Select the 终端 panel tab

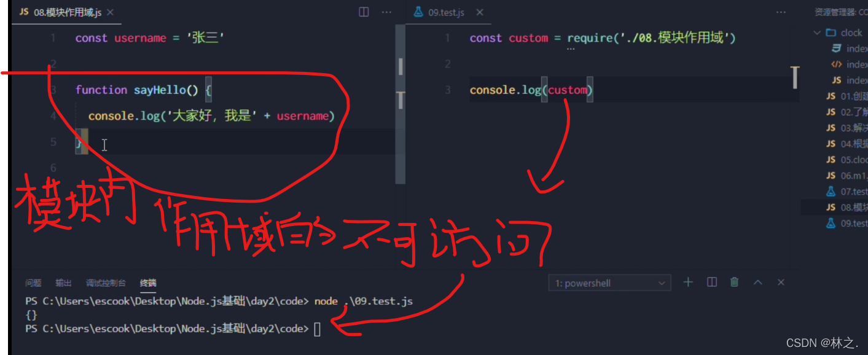[x=148, y=283]
